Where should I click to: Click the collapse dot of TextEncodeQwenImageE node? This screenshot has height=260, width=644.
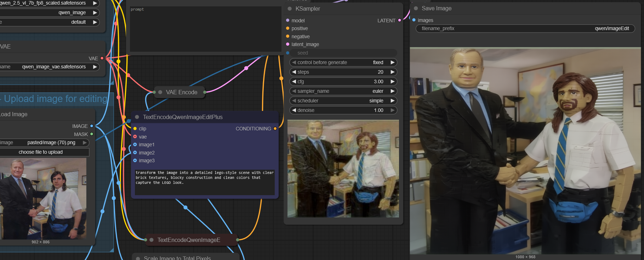coord(152,240)
